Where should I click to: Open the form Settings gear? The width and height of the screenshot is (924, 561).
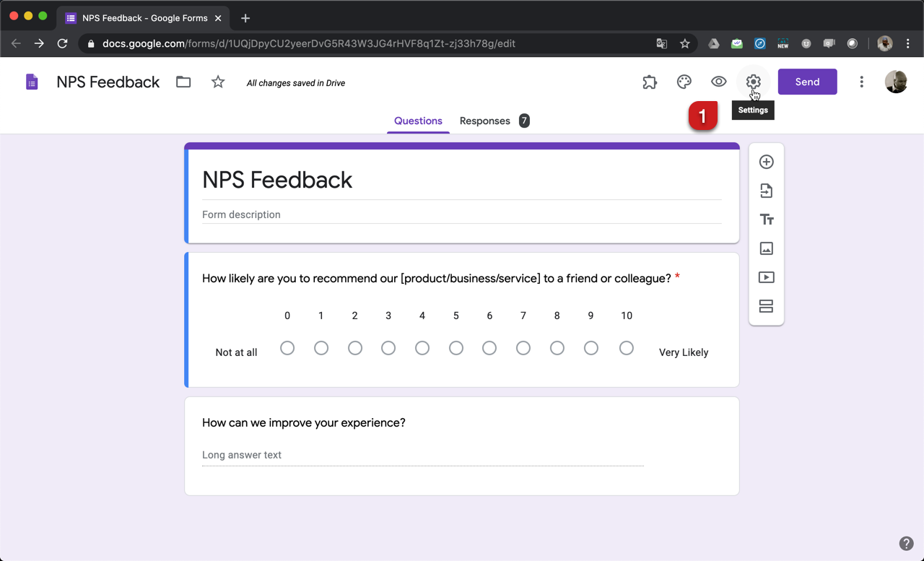point(753,82)
